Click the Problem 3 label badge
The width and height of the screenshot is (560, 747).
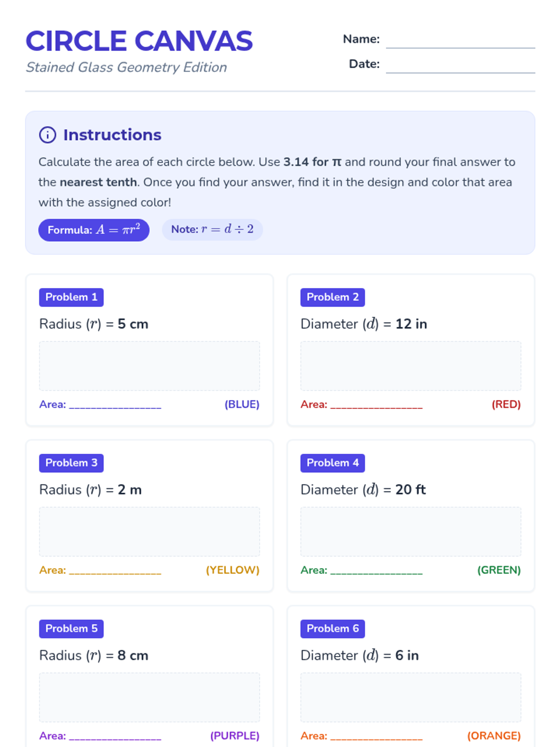71,463
